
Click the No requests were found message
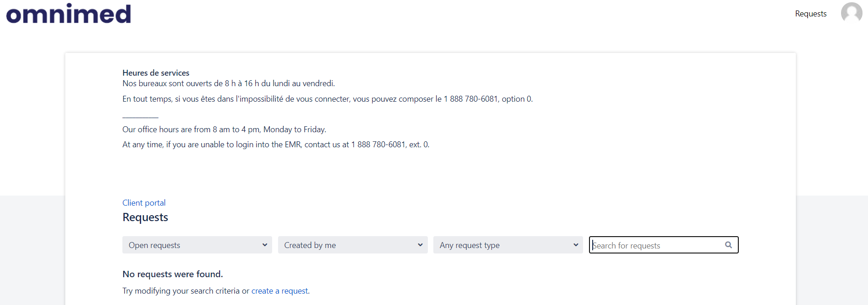pyautogui.click(x=173, y=274)
